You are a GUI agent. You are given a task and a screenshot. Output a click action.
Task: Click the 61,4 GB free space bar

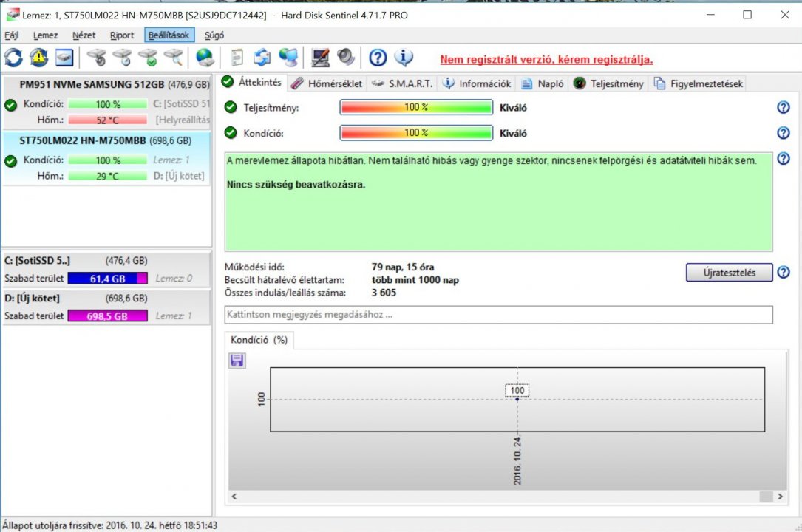click(107, 279)
